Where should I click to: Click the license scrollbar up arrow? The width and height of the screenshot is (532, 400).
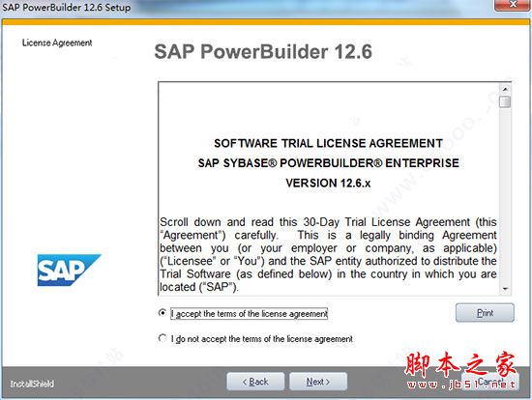(505, 89)
